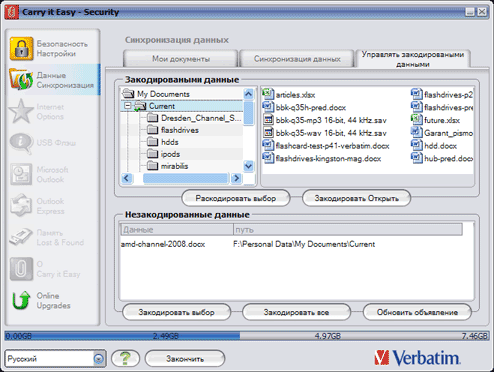494x372 pixels.
Task: Select the data synchronization folder icon
Action: click(21, 79)
